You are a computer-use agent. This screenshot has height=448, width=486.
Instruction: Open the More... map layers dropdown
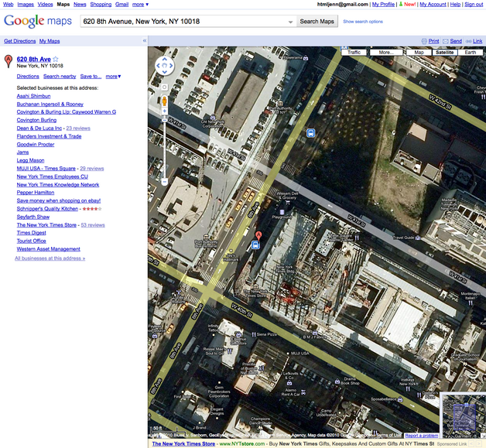coord(386,53)
